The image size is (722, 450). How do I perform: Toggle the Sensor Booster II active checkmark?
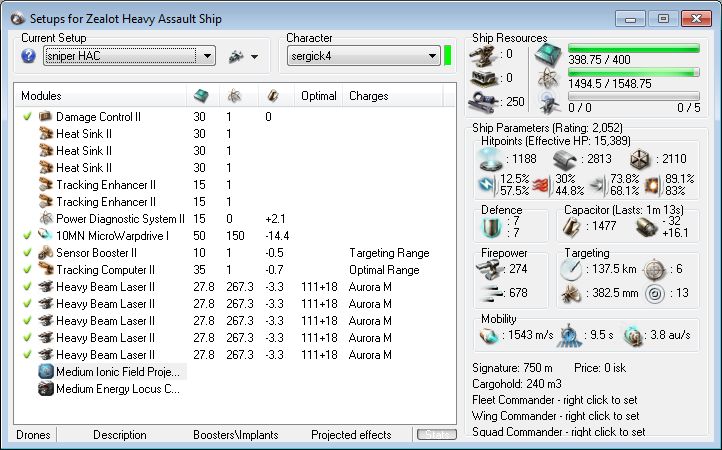pos(27,252)
